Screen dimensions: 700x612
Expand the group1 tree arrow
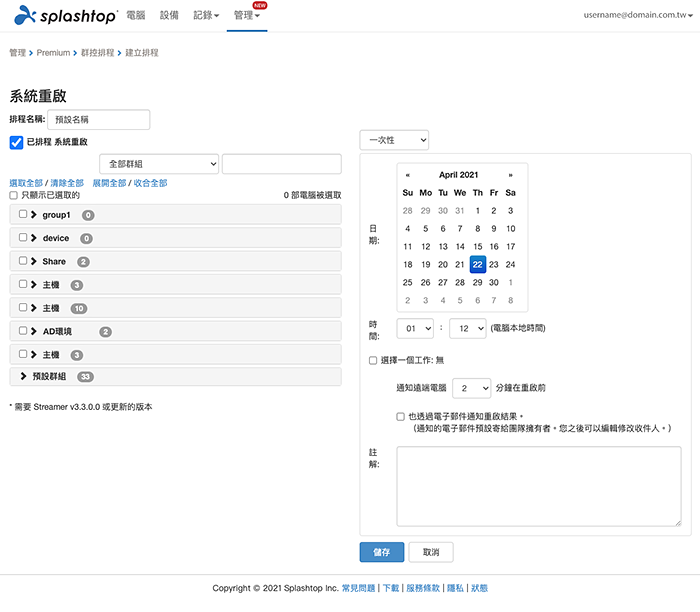pos(35,215)
